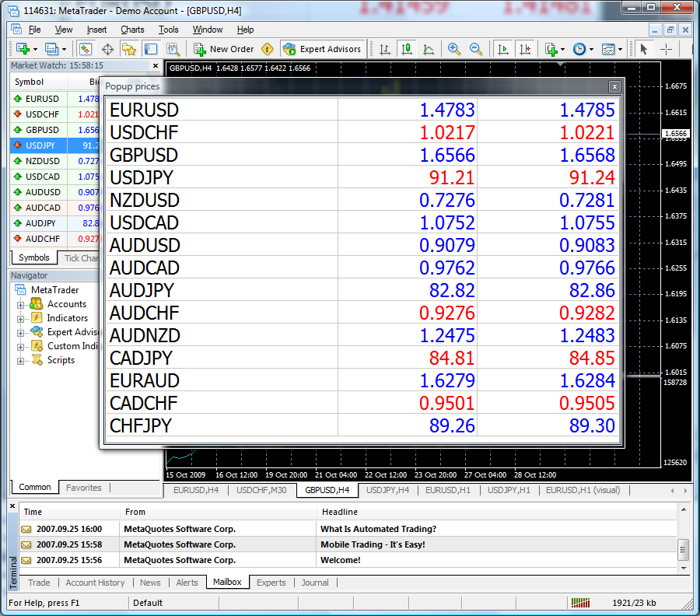Click the 'Welcome!' message envelope icon
This screenshot has height=616, width=700.
point(26,560)
